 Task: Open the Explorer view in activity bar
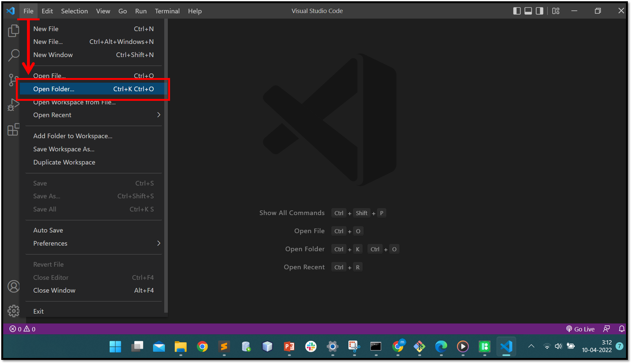point(13,30)
